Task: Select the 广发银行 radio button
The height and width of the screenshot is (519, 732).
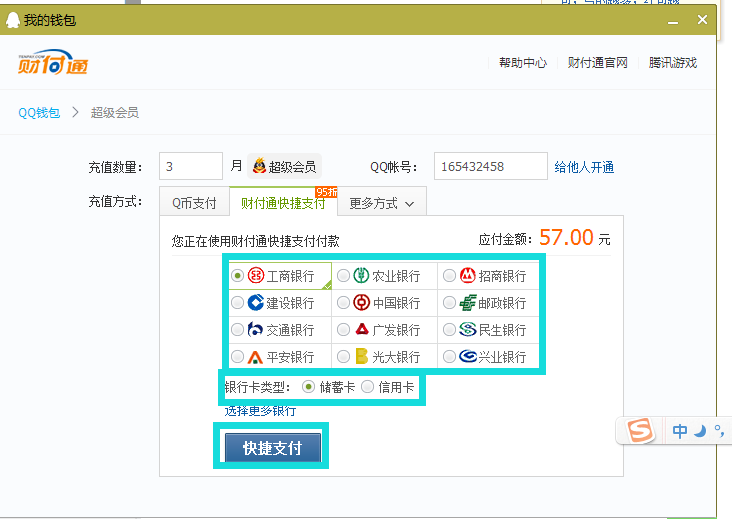Action: (343, 330)
